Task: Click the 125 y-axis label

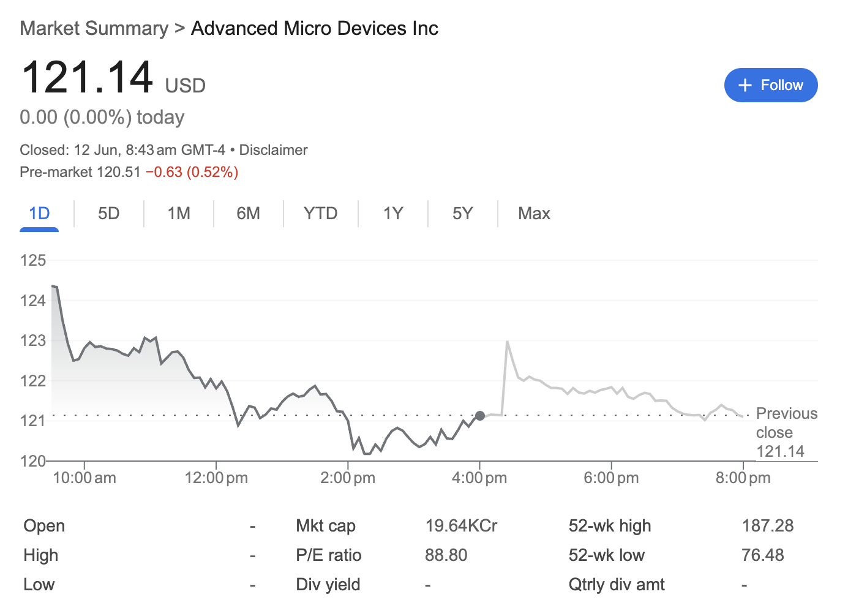Action: click(33, 260)
